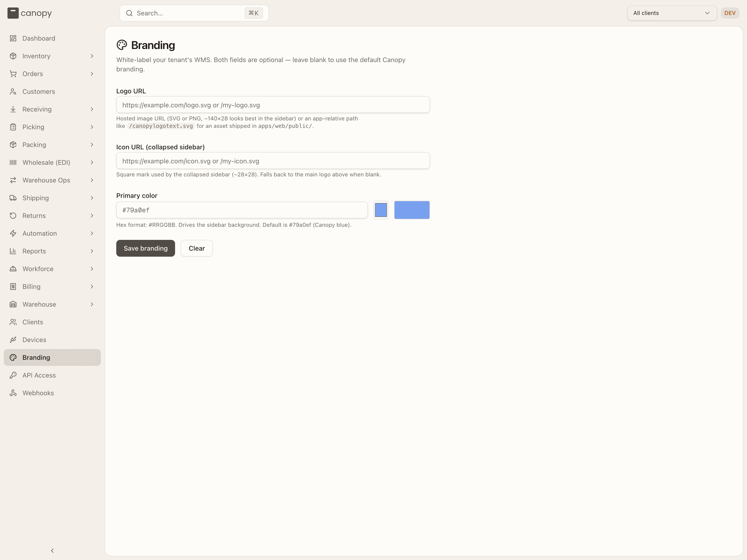Viewport: 747px width, 560px height.
Task: Expand the Warehouse Ops chevron
Action: click(92, 180)
